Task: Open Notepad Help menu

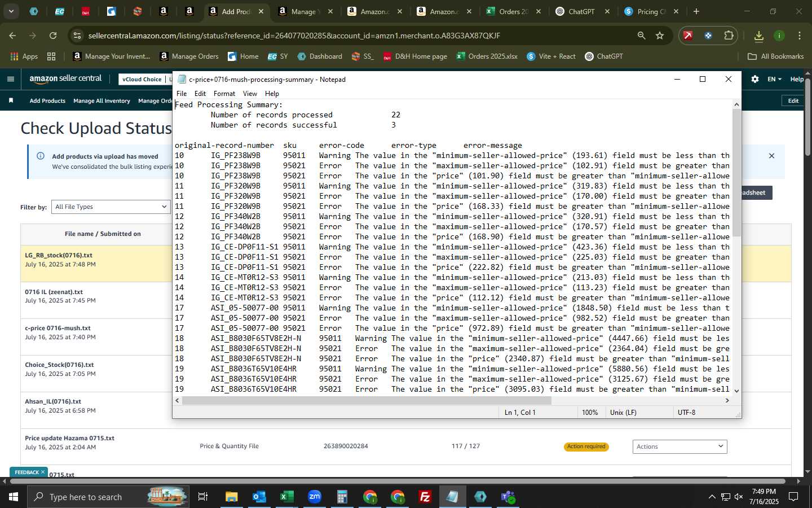Action: (272, 94)
